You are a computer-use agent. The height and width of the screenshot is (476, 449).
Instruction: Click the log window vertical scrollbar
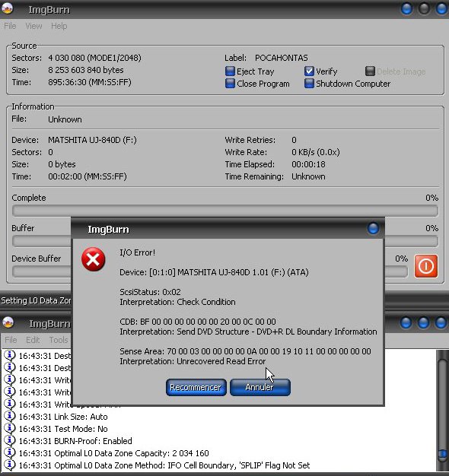(x=442, y=410)
